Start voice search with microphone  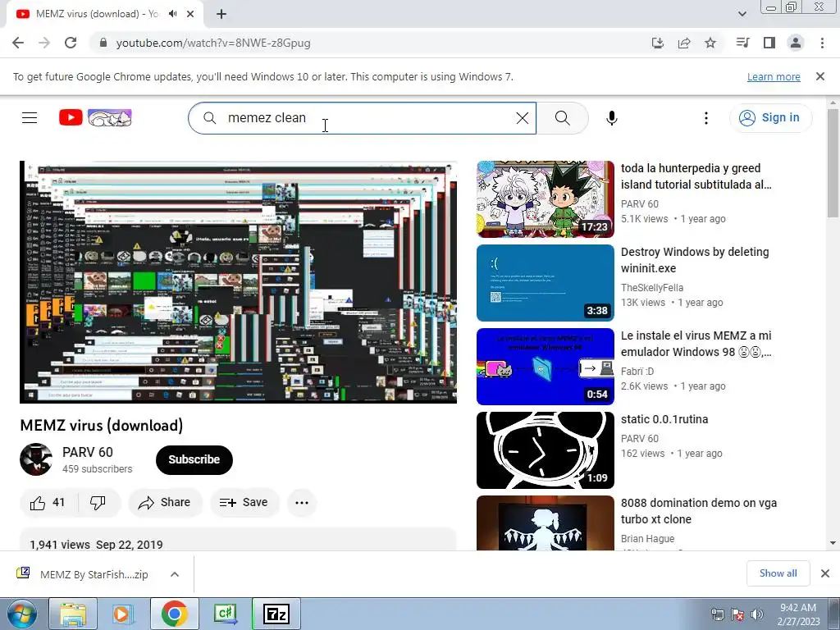click(x=612, y=118)
